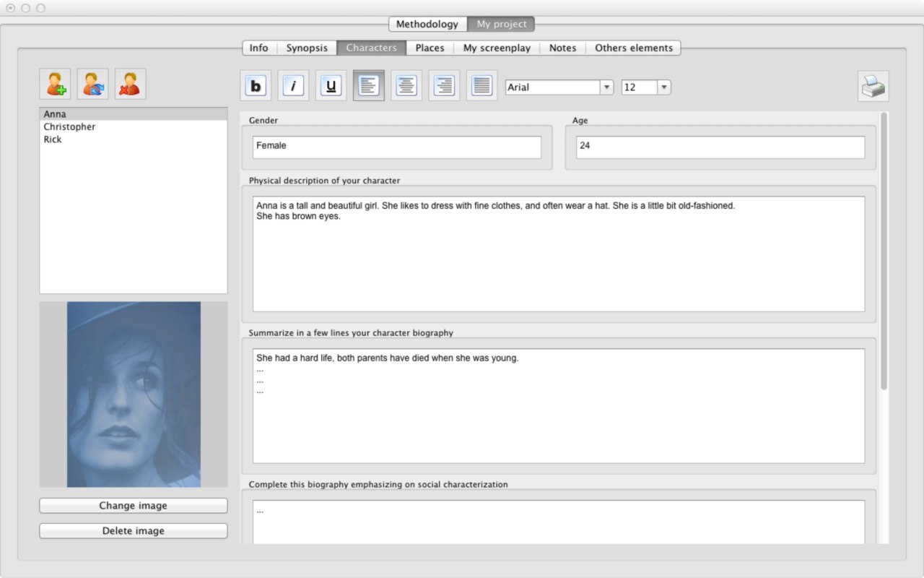Click the Delete image button

tap(134, 531)
